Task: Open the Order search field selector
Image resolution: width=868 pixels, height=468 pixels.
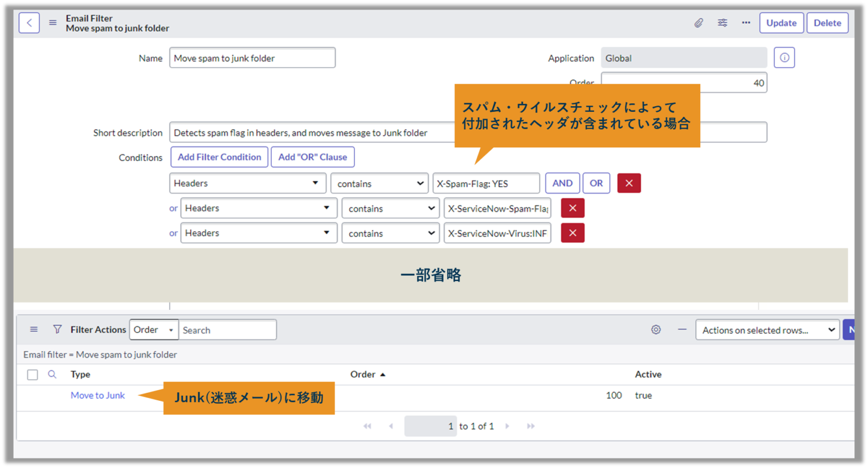Action: click(x=154, y=329)
